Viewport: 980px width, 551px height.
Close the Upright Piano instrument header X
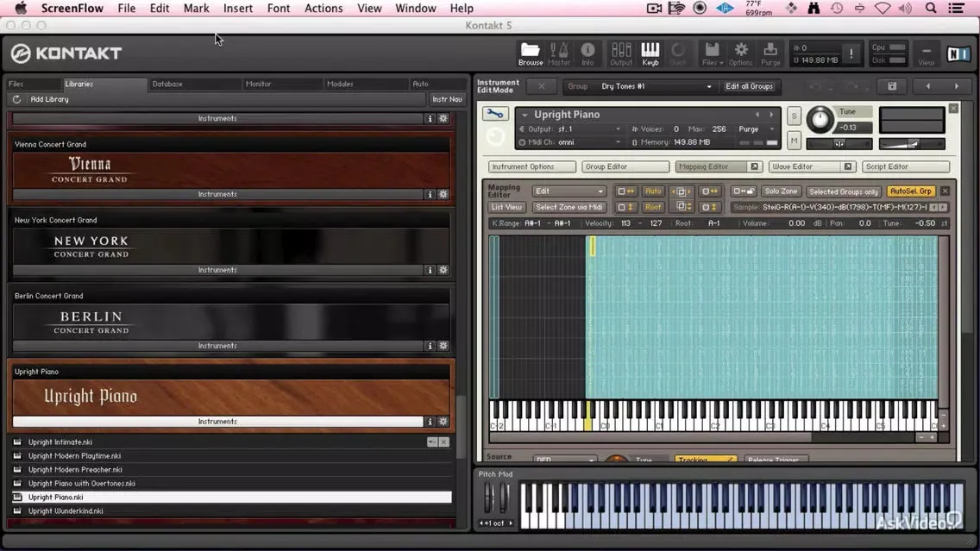coord(953,109)
